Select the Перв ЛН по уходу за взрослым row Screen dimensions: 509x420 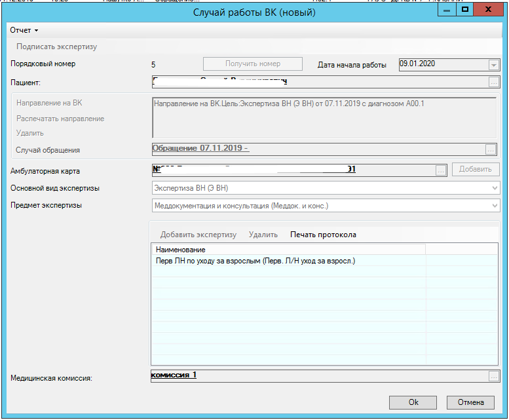pos(255,261)
